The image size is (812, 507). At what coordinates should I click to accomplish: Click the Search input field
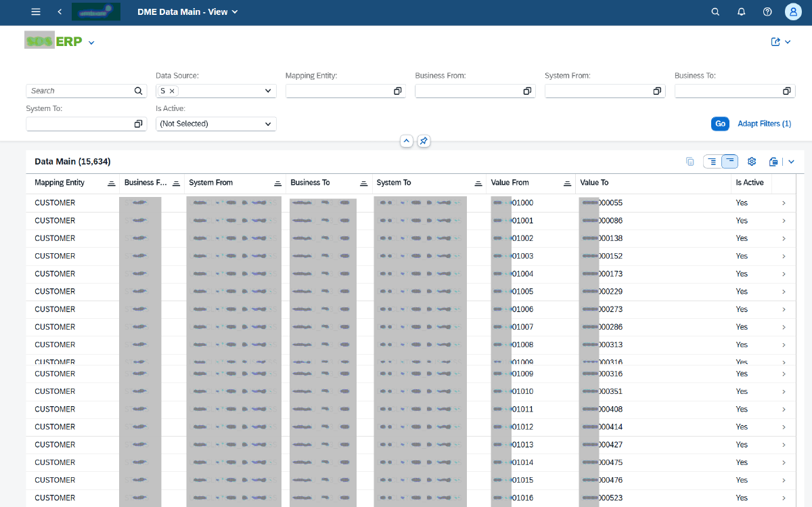pos(80,91)
